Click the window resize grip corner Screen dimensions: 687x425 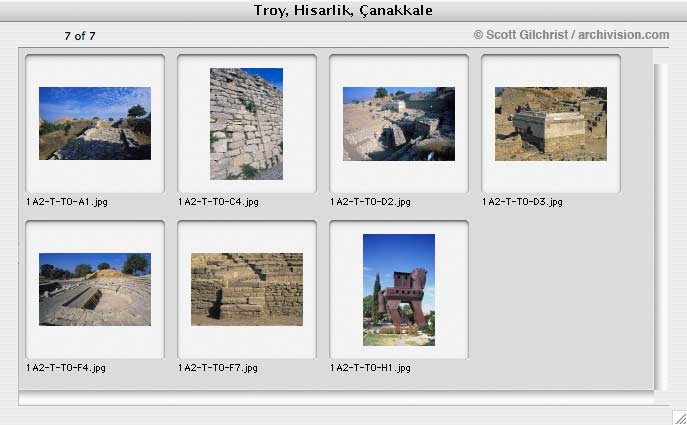(x=680, y=418)
